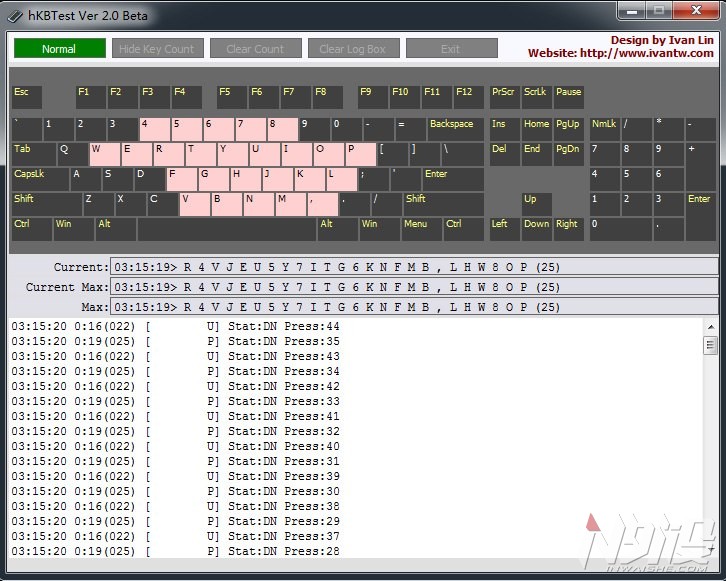Click the Hide Key Count button
Screen dimensions: 726x581
tap(157, 48)
